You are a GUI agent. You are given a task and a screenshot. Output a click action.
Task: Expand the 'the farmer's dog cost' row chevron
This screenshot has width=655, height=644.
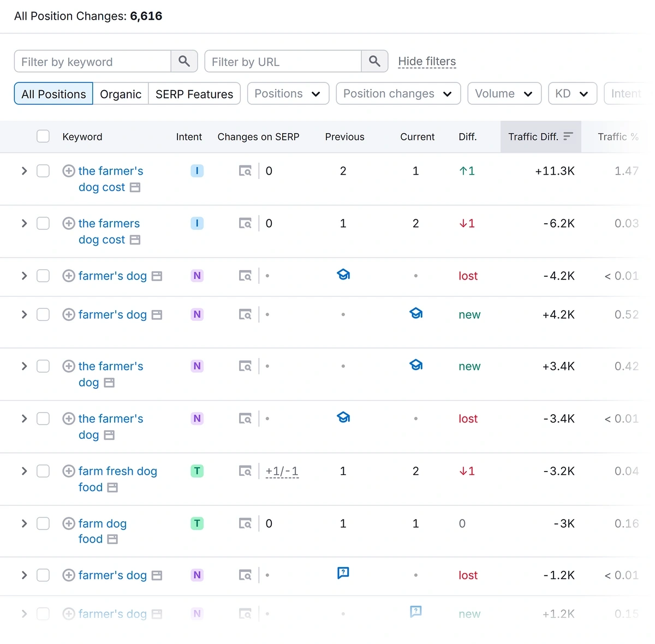tap(24, 171)
